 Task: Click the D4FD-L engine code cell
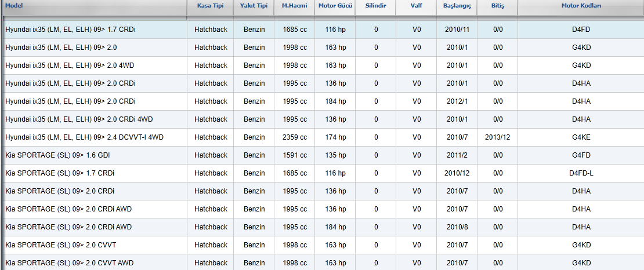click(581, 173)
